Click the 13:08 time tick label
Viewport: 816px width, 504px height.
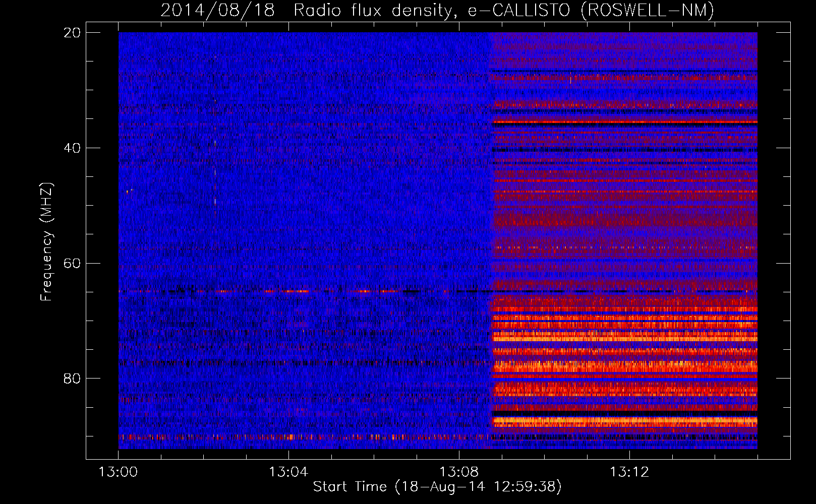459,472
